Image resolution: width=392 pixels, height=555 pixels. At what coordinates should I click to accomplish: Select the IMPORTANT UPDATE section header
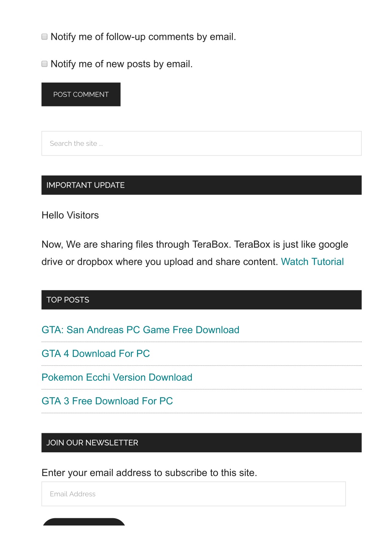(201, 185)
